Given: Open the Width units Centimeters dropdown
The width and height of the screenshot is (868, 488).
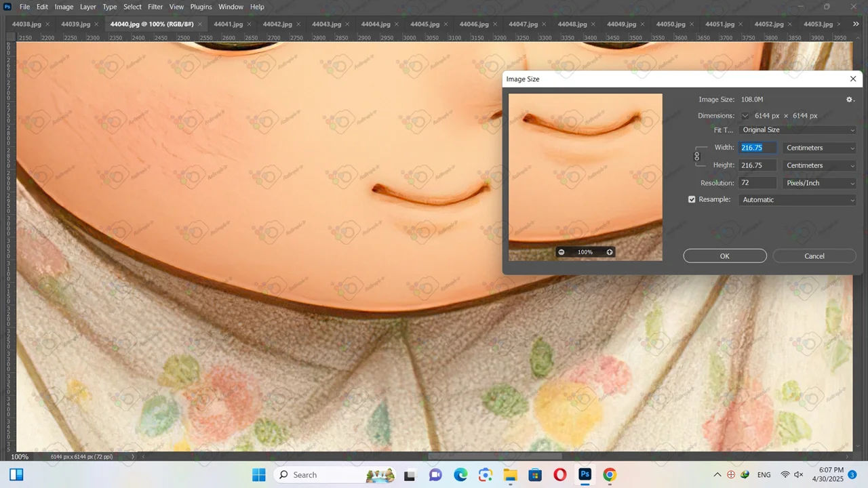Looking at the screenshot, I should point(820,148).
